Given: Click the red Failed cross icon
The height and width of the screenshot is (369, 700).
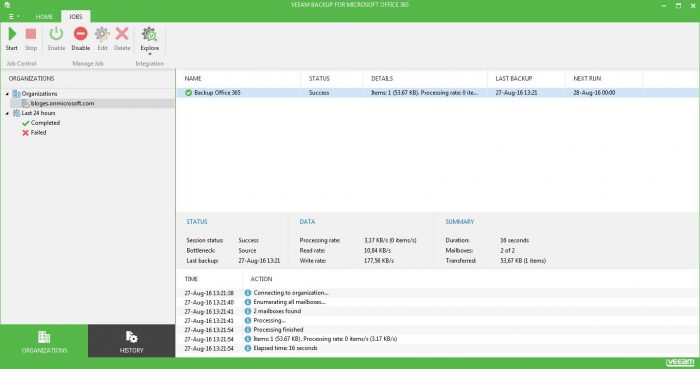Looking at the screenshot, I should tap(25, 133).
